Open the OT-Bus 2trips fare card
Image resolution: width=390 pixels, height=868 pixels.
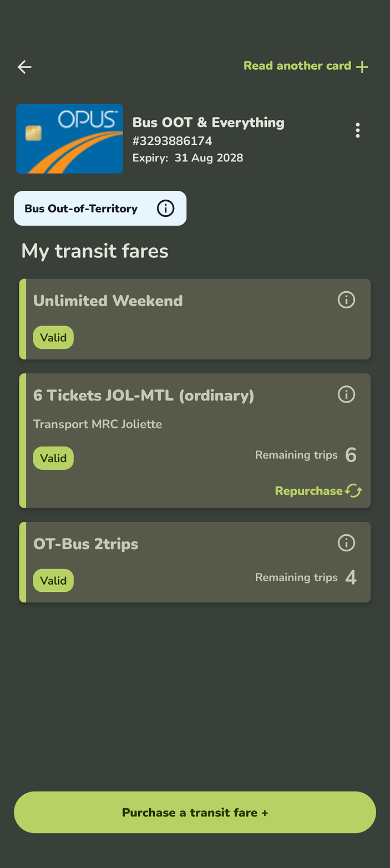[x=195, y=562]
